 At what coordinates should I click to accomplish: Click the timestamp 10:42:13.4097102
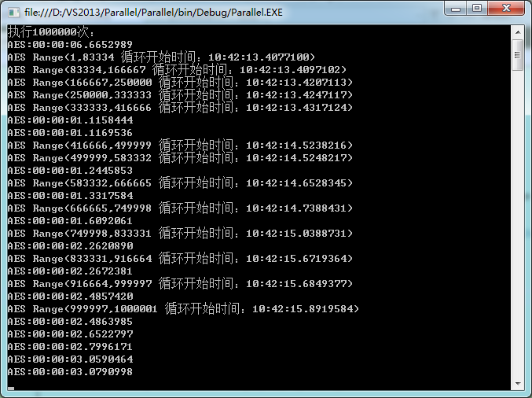tap(290, 70)
